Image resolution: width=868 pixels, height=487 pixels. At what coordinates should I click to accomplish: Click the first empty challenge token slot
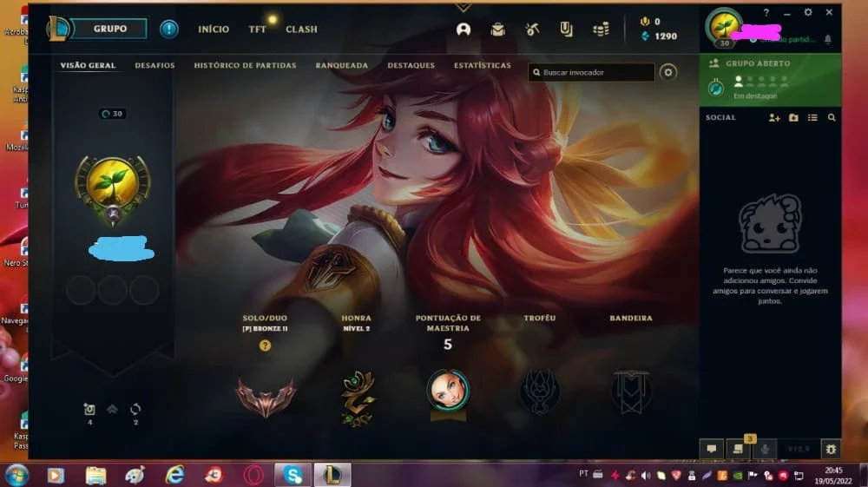click(x=81, y=290)
